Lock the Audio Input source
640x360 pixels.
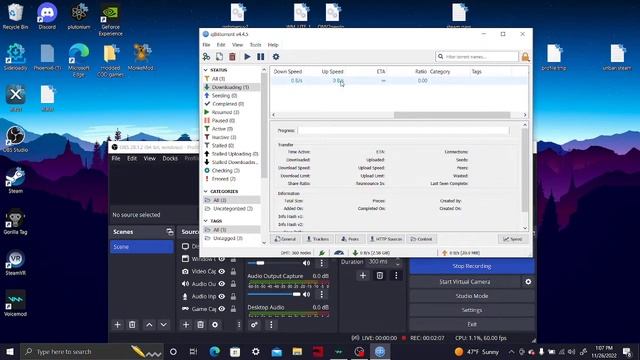point(233,296)
